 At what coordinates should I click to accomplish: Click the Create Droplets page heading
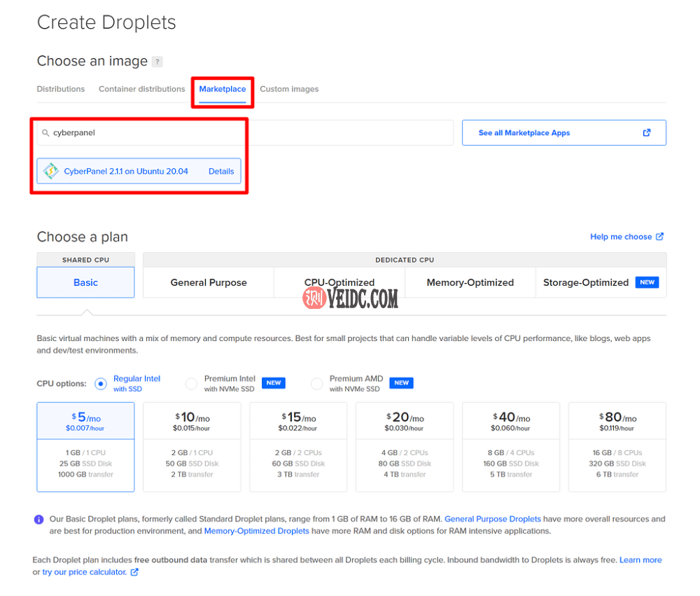click(x=106, y=22)
